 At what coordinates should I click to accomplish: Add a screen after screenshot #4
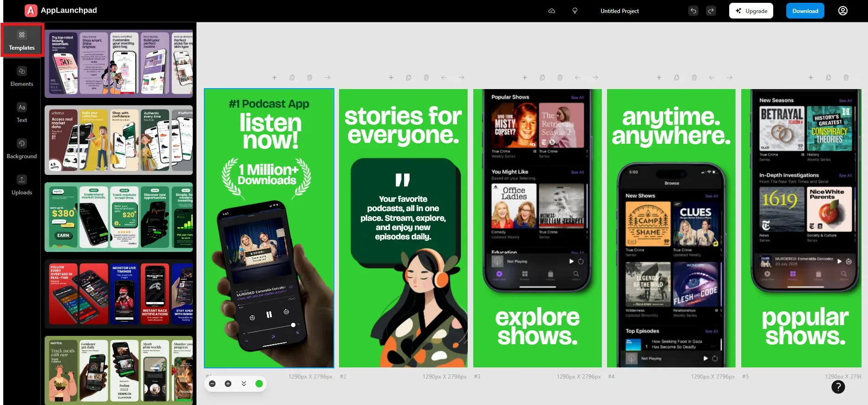pos(659,77)
